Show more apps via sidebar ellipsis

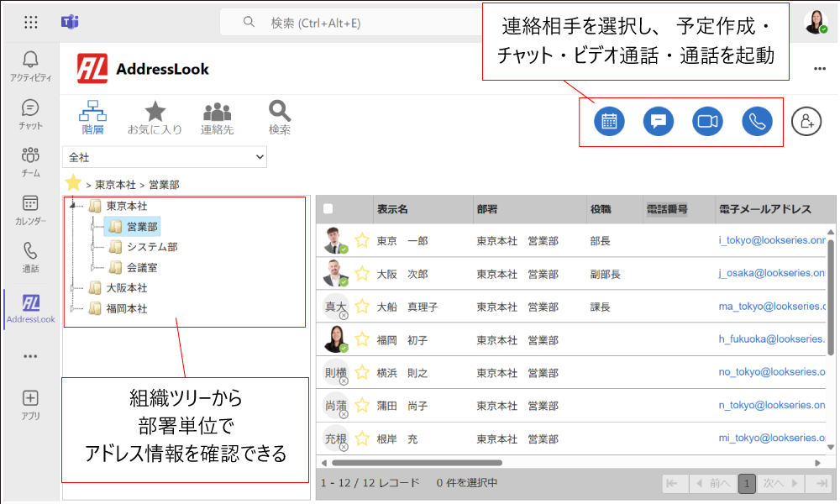(30, 356)
